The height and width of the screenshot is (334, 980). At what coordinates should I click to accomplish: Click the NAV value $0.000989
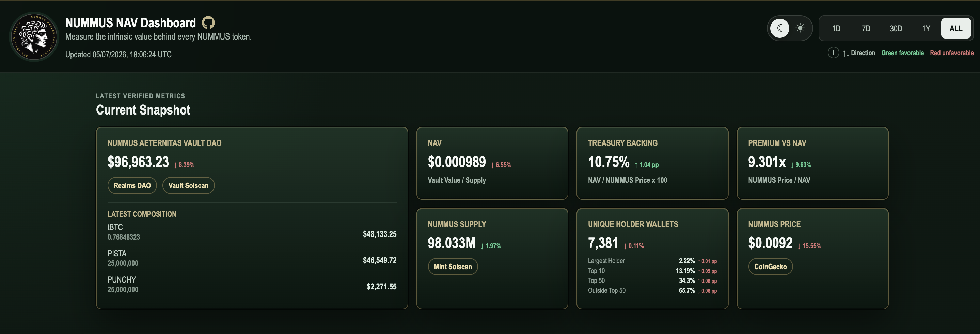coord(457,162)
